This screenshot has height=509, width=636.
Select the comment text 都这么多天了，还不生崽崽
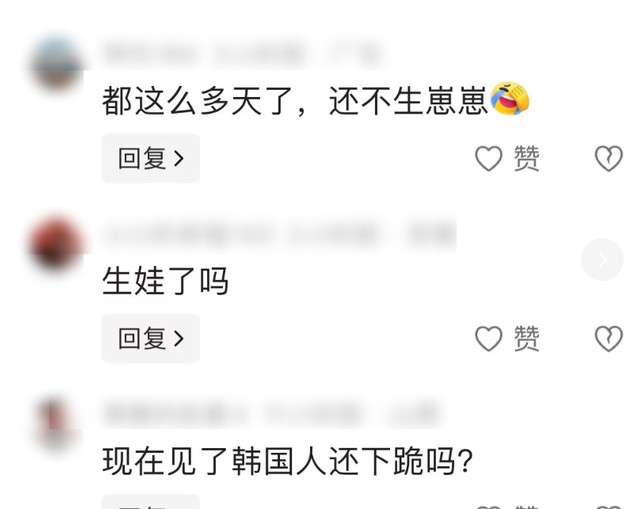295,100
